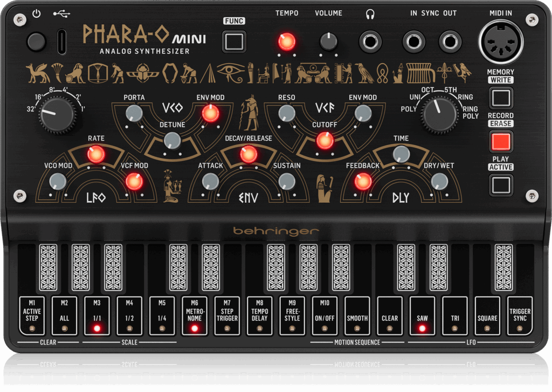Click the Volume knob
The height and width of the screenshot is (392, 552).
pos(328,42)
